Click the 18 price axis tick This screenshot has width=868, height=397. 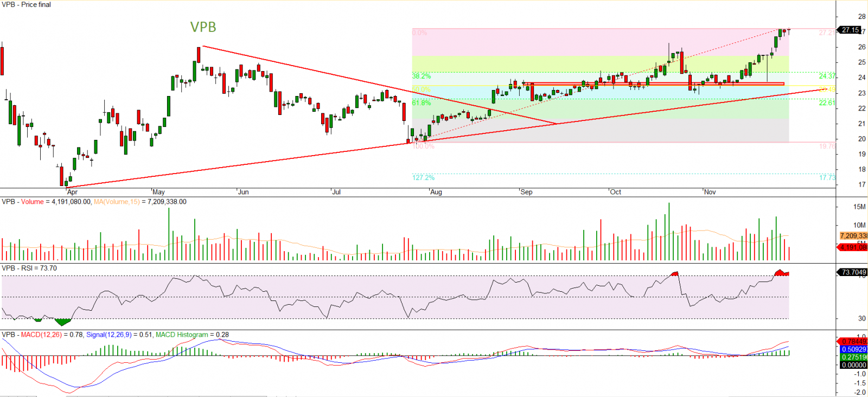861,169
